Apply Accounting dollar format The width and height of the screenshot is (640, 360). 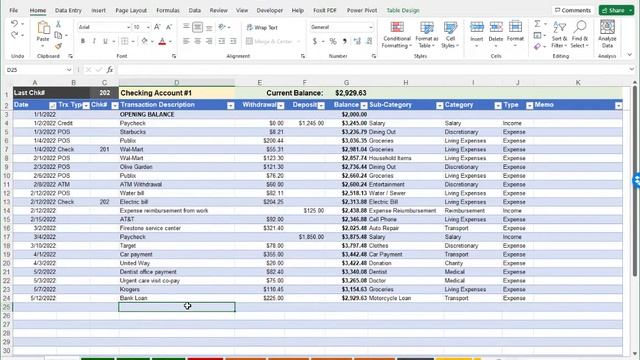(x=315, y=41)
